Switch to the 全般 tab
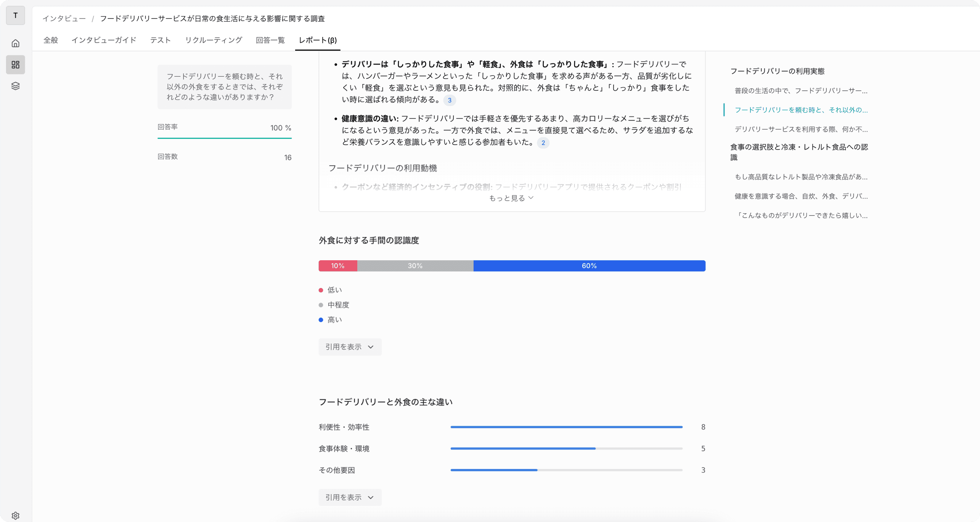This screenshot has width=980, height=522. 51,40
